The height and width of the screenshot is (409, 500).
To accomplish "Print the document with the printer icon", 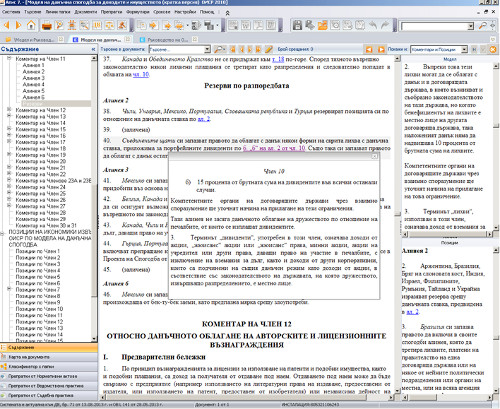I will point(47,25).
